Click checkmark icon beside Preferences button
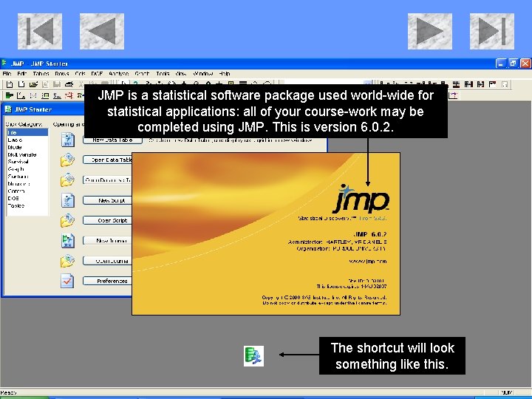532x399 pixels. point(67,281)
